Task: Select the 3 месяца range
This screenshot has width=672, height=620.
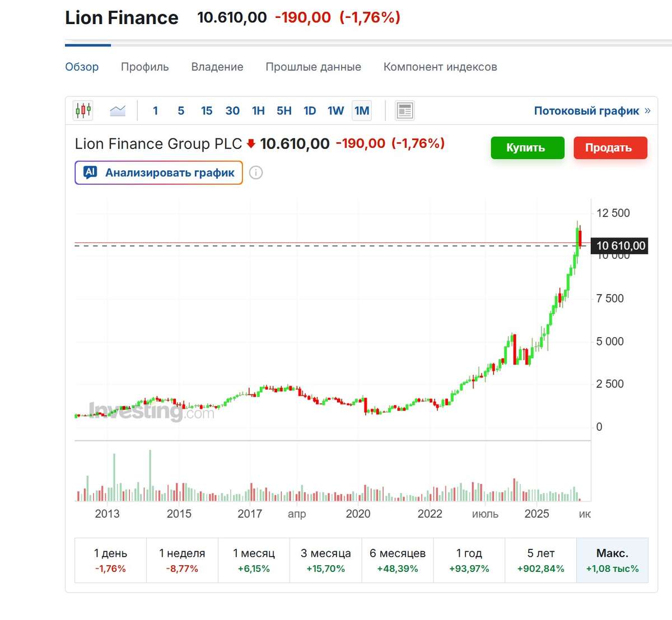Action: tap(325, 560)
